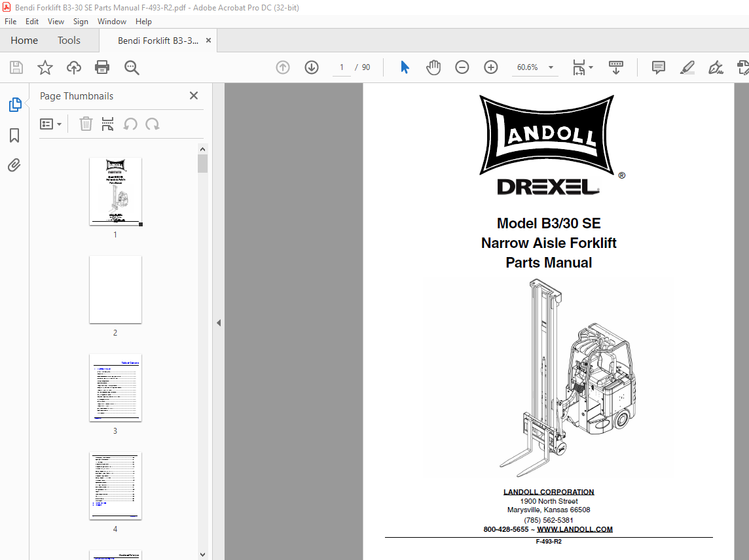Expand fit page options dropdown arrow
749x560 pixels.
click(591, 67)
